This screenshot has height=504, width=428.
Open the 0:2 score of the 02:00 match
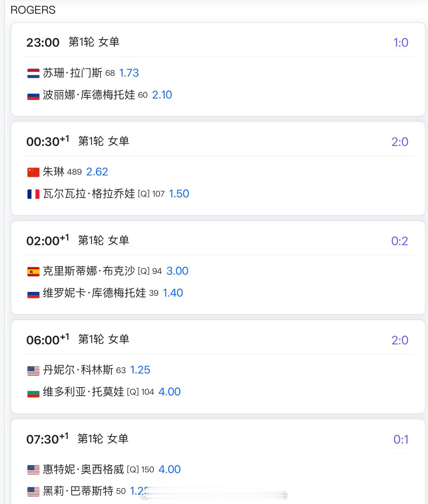pos(400,241)
